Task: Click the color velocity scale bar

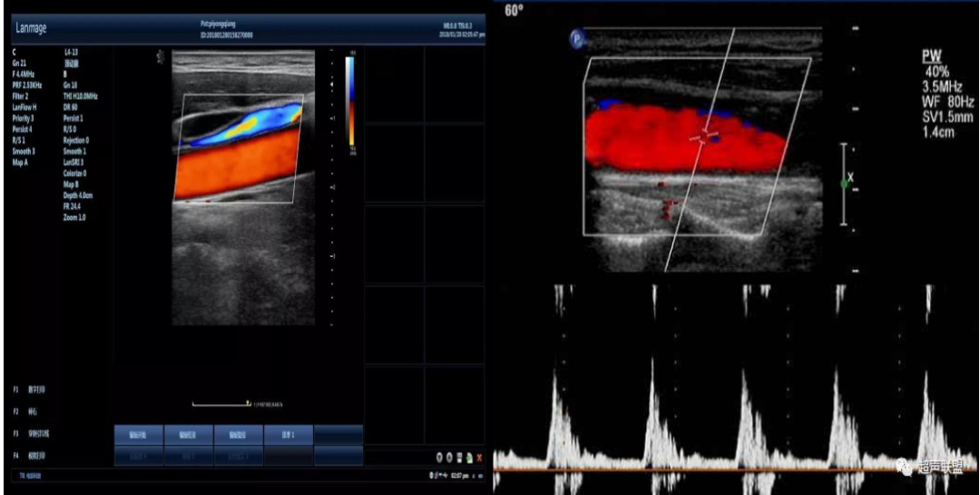Action: (x=350, y=102)
